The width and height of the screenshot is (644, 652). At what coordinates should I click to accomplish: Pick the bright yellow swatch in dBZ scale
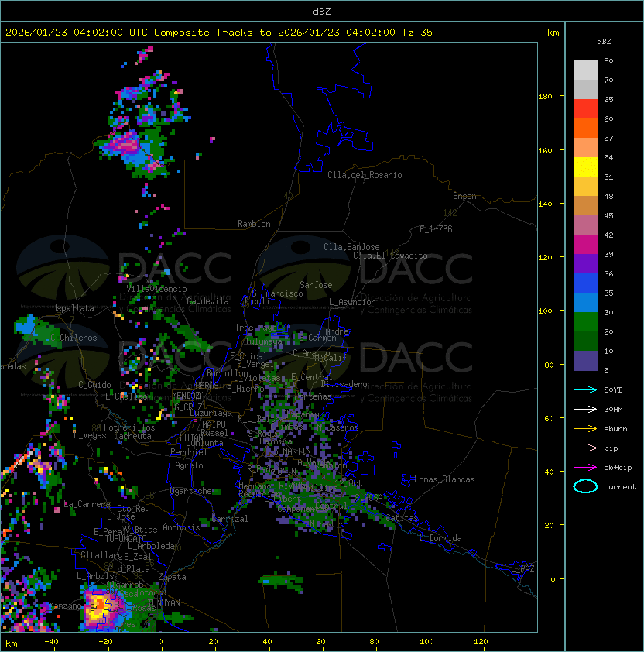pyautogui.click(x=585, y=166)
